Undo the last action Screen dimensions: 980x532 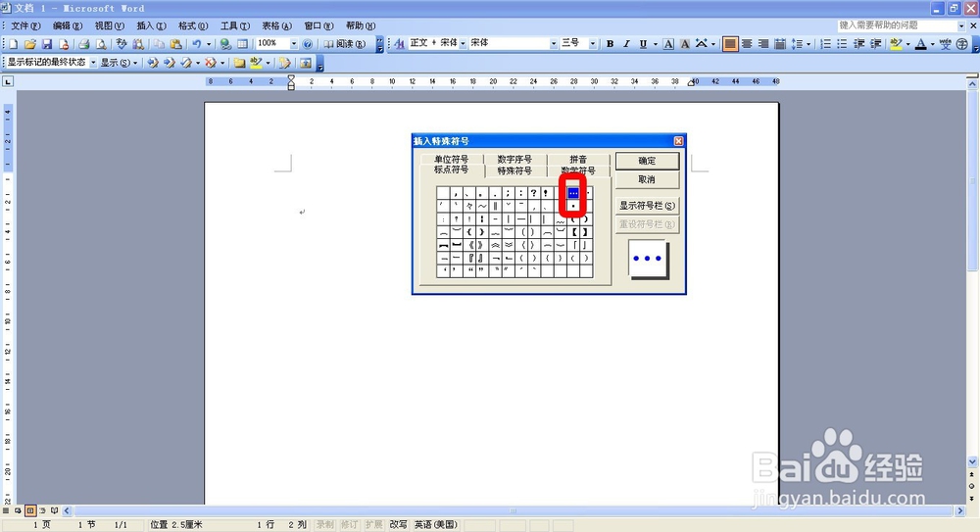[197, 44]
